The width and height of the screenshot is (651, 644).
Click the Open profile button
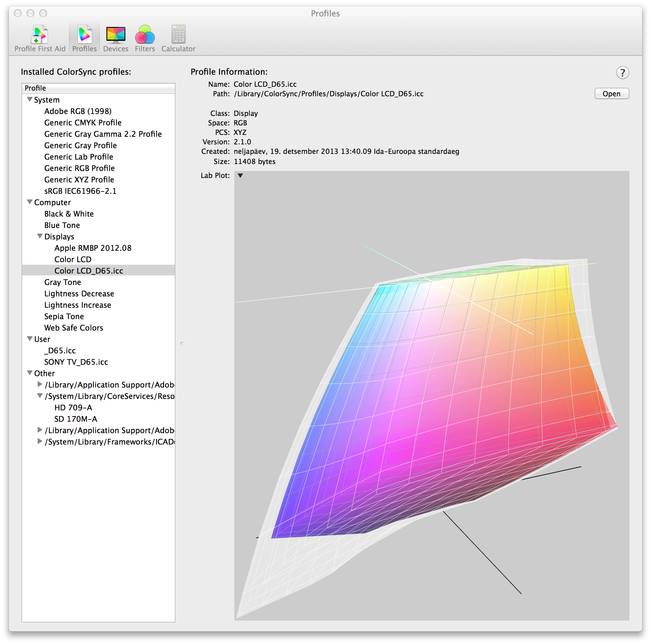[x=611, y=94]
